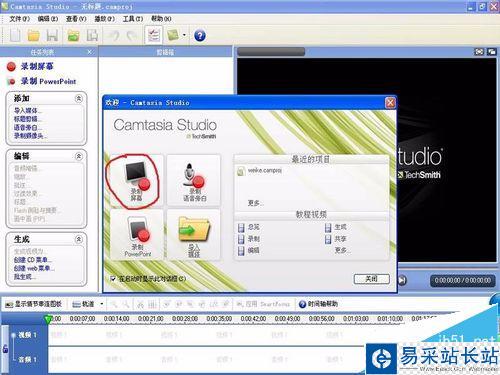Click 导入媒体 import media link
Screen dimensions: 500x375
(x=28, y=110)
